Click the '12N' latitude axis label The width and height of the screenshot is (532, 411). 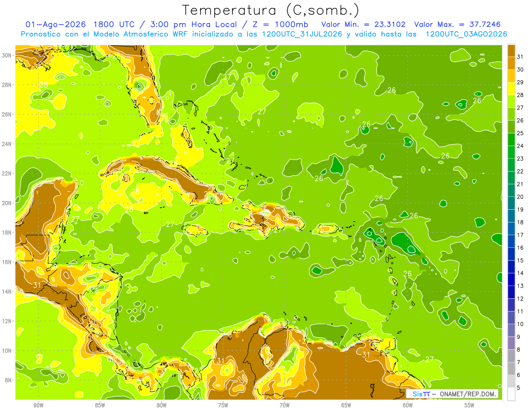click(7, 321)
